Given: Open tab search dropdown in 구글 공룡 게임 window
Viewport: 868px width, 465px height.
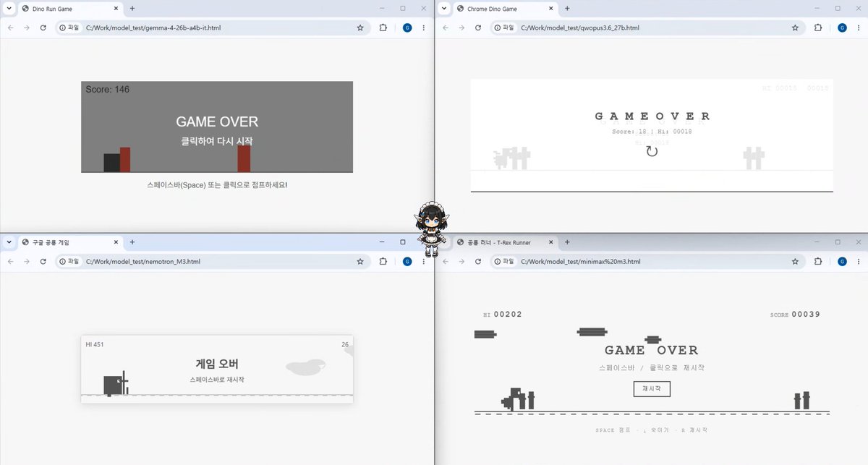Looking at the screenshot, I should coord(9,242).
